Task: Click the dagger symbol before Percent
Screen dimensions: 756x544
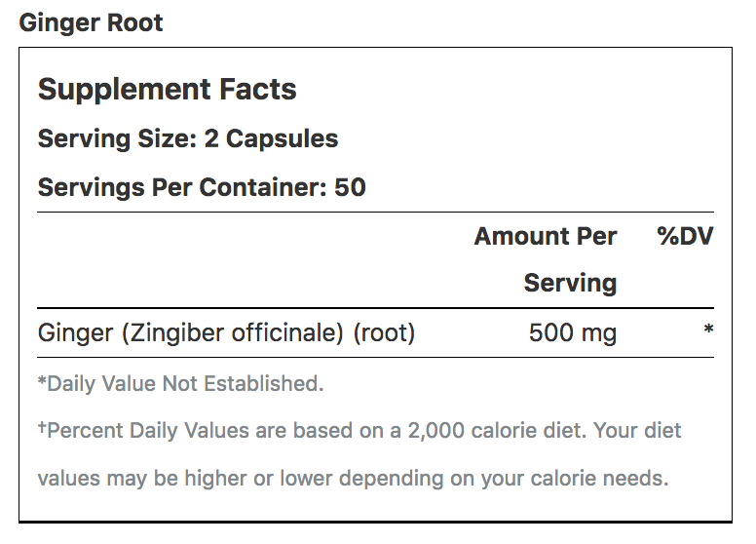Action: click(x=42, y=427)
